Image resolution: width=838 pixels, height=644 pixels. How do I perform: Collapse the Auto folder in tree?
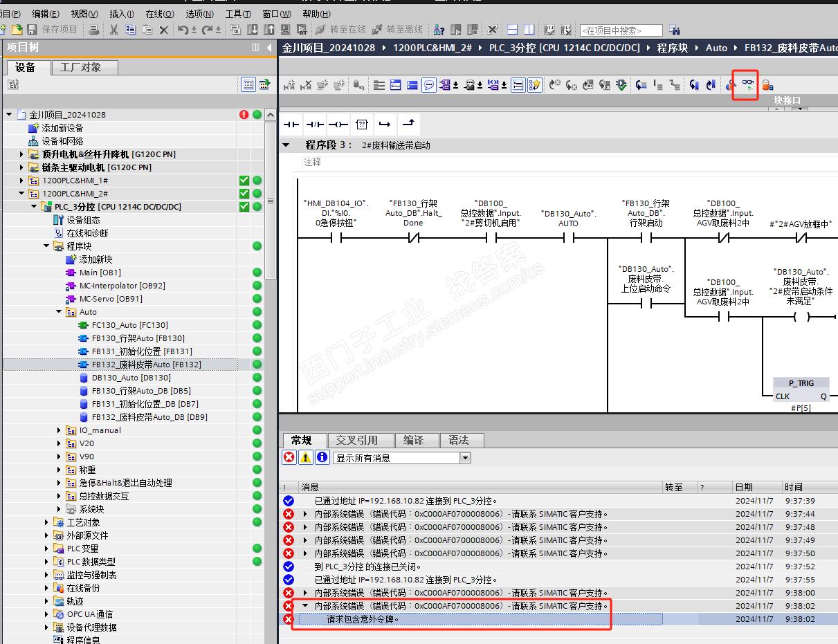pos(59,312)
